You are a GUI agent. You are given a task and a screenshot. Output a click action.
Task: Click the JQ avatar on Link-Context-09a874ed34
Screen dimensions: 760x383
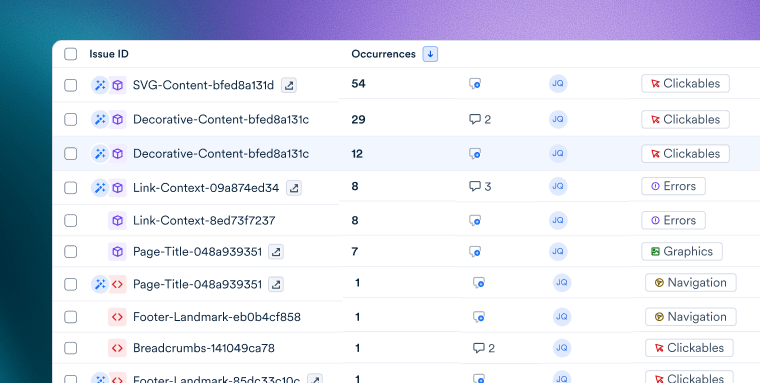[558, 186]
